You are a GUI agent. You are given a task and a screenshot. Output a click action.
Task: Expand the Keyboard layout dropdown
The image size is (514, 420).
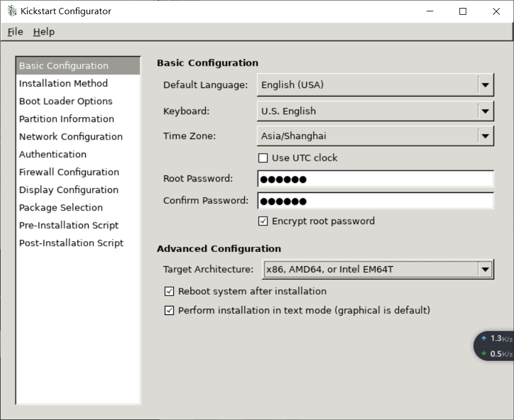pos(375,111)
